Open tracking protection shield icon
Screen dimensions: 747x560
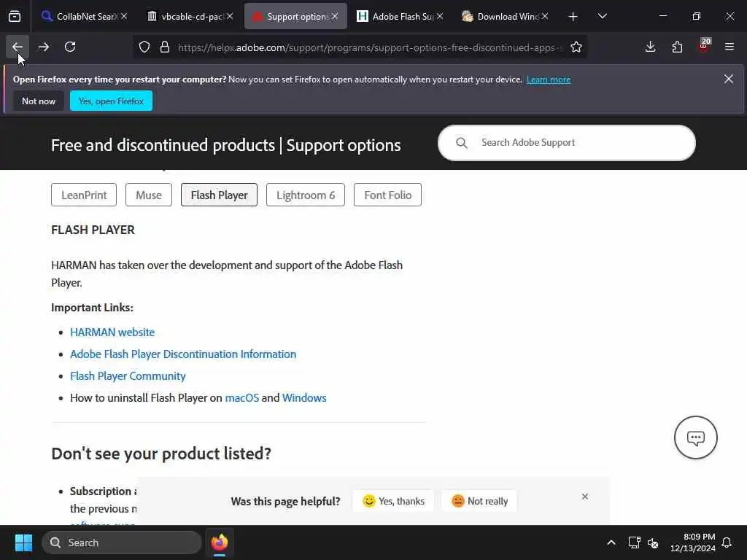coord(144,47)
